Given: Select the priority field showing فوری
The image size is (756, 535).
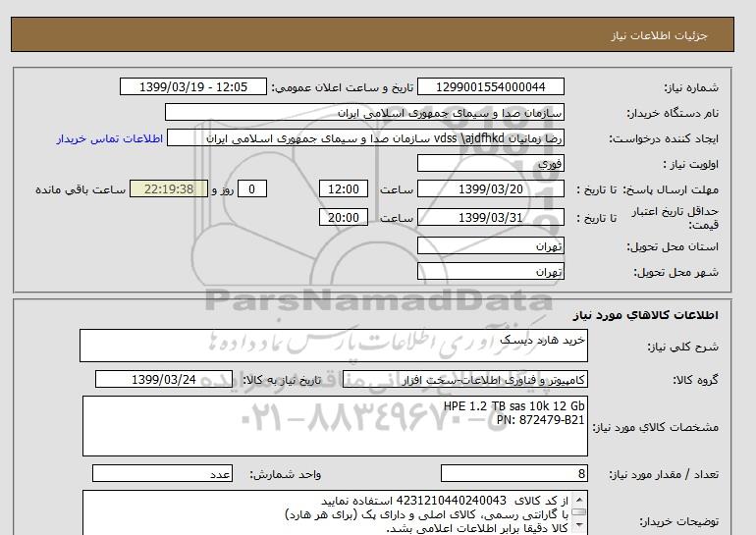Looking at the screenshot, I should 490,163.
